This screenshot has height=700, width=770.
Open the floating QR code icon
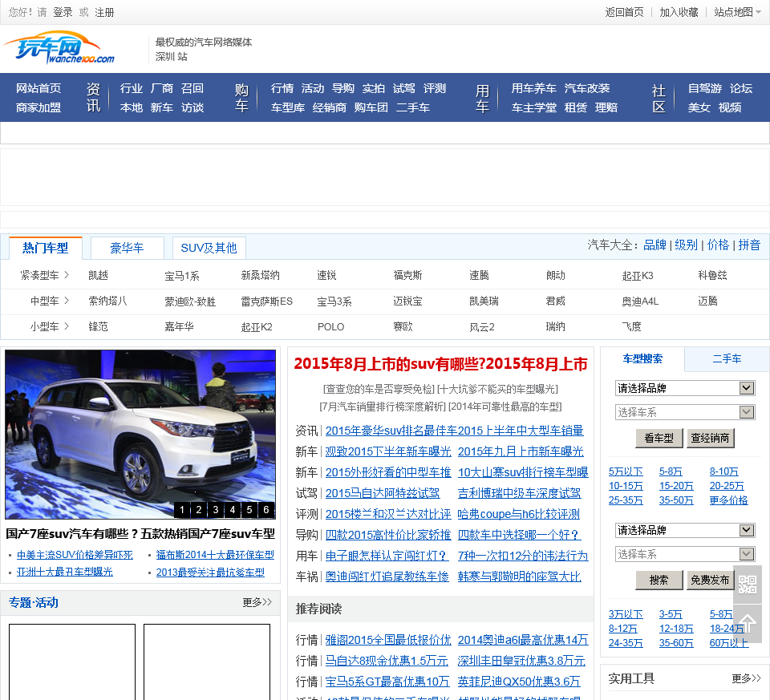point(748,585)
